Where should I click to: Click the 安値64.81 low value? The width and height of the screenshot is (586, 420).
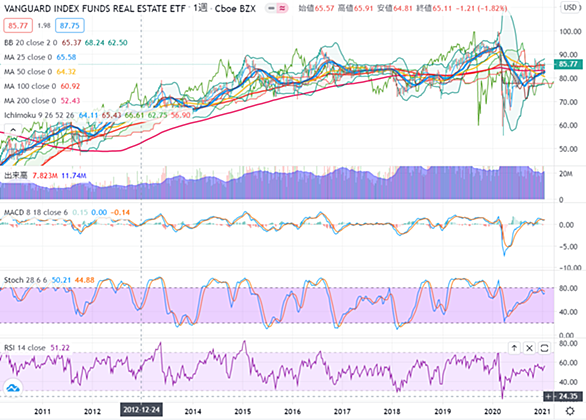click(395, 8)
